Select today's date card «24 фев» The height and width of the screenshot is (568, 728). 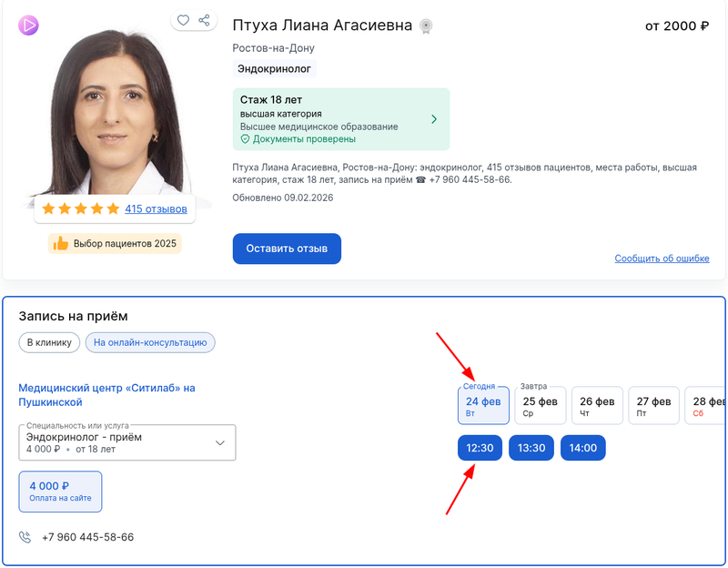pos(483,405)
